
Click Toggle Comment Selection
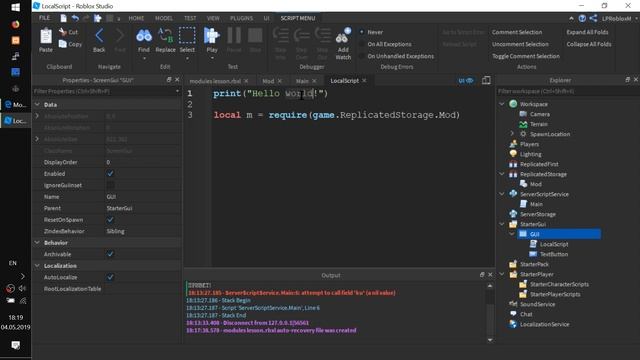[x=526, y=56]
